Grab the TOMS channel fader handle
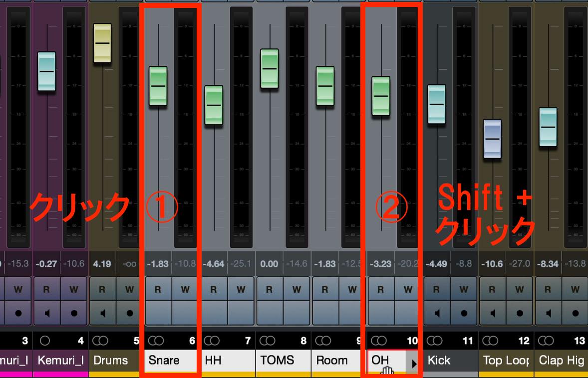This screenshot has width=588, height=378. [x=269, y=68]
